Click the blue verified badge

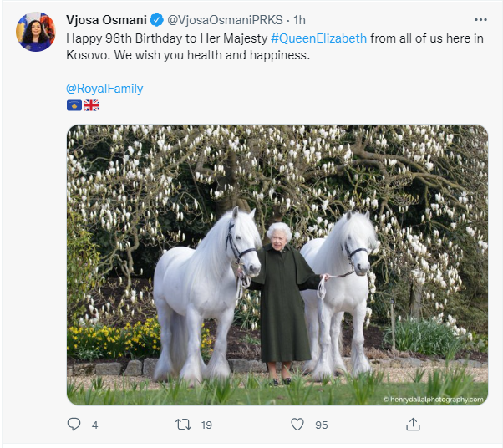[155, 19]
